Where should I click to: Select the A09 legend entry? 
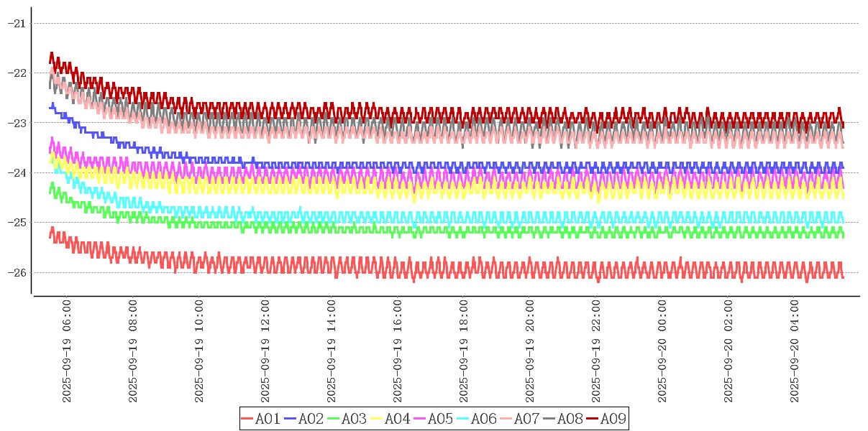606,419
